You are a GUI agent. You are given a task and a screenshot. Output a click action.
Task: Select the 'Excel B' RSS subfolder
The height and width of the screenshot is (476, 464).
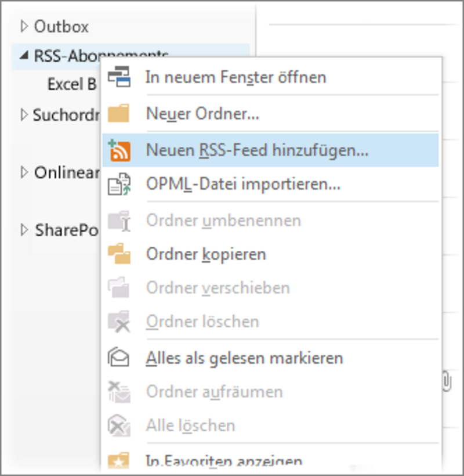pos(72,84)
